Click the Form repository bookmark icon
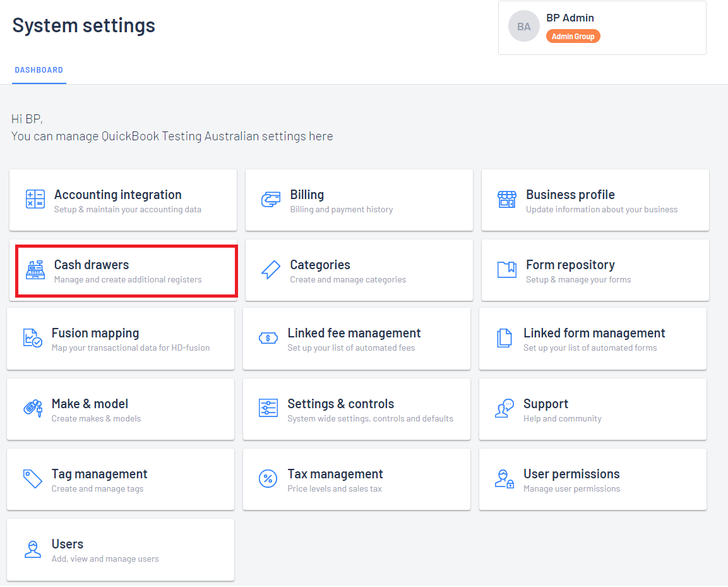728x587 pixels. coord(506,270)
